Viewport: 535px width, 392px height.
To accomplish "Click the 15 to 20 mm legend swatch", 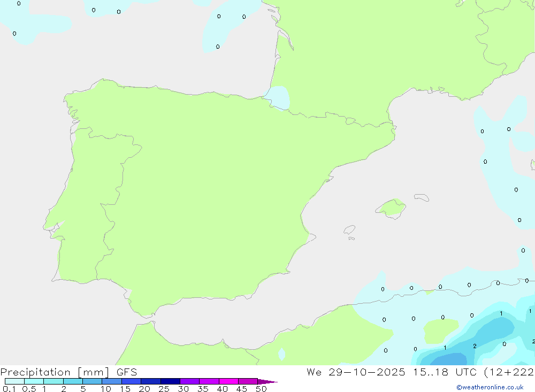I will click(132, 381).
